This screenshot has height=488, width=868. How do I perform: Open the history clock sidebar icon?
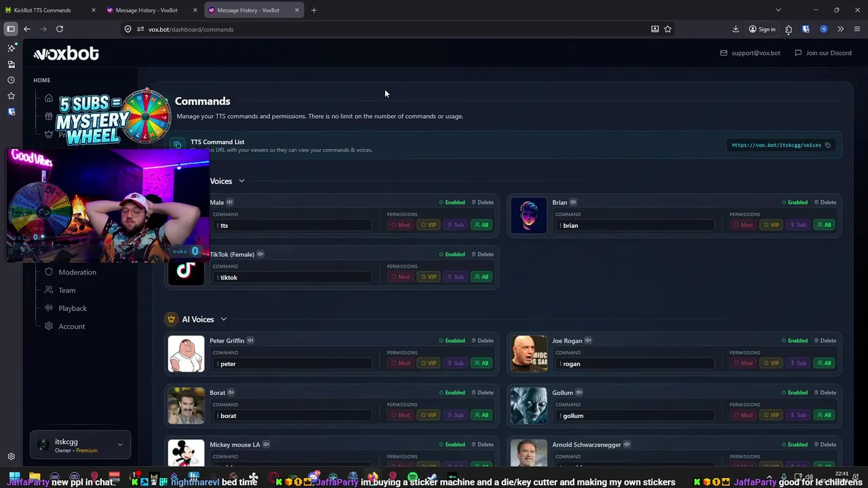point(11,80)
